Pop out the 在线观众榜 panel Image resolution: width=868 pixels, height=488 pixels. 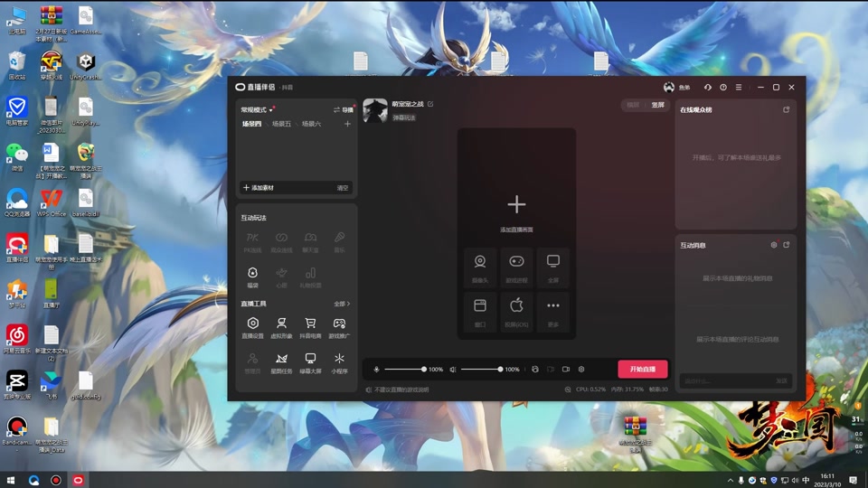pos(786,109)
